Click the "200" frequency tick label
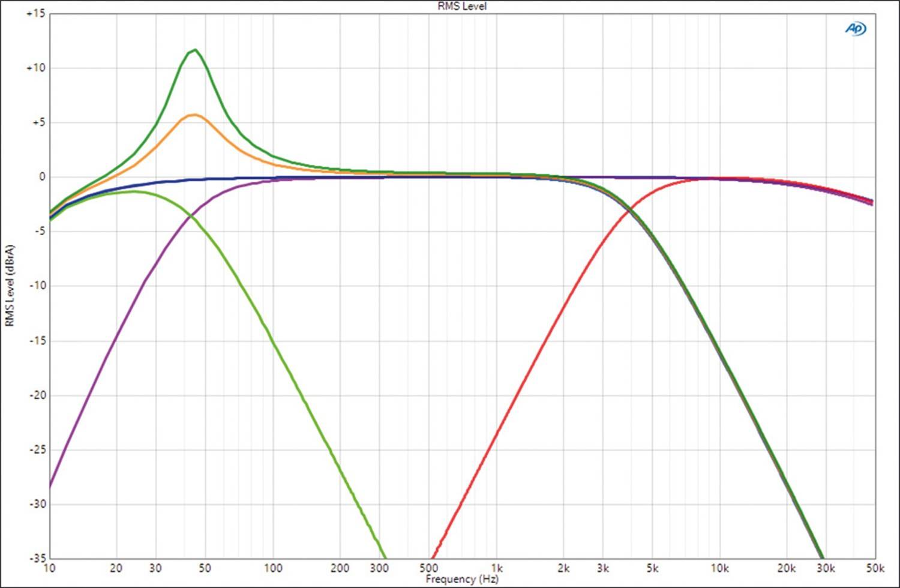 (x=340, y=568)
